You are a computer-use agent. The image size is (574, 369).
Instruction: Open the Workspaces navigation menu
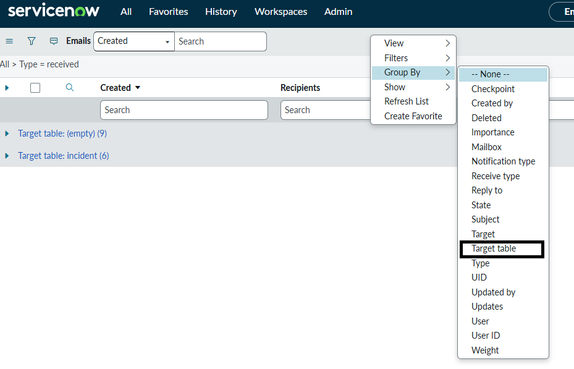[x=281, y=12]
